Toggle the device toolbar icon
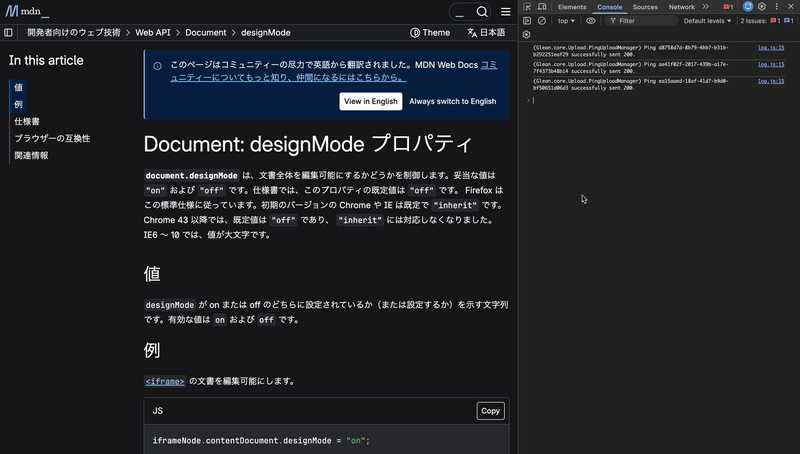The height and width of the screenshot is (454, 800). tap(542, 7)
